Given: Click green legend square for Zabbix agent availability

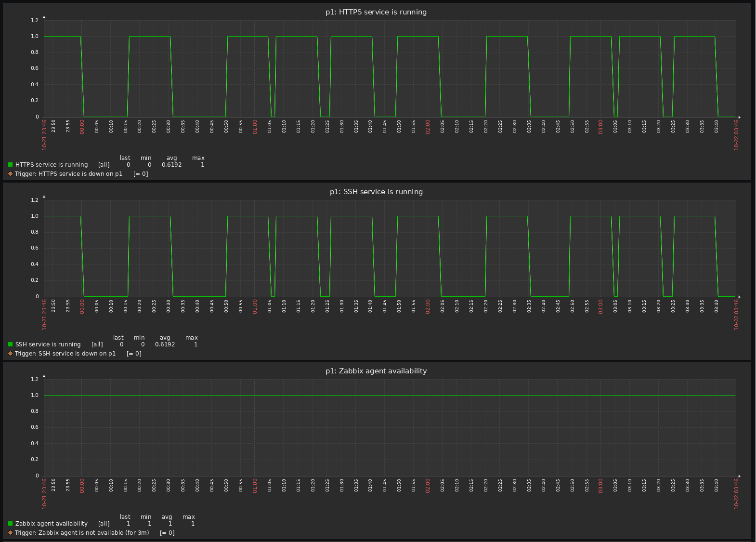Looking at the screenshot, I should [x=11, y=524].
